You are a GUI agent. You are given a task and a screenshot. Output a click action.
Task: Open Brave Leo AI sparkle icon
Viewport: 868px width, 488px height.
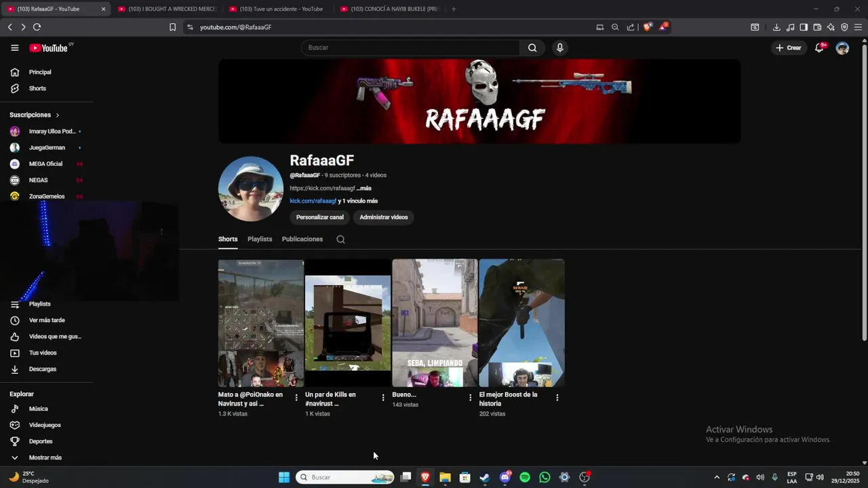coord(831,27)
